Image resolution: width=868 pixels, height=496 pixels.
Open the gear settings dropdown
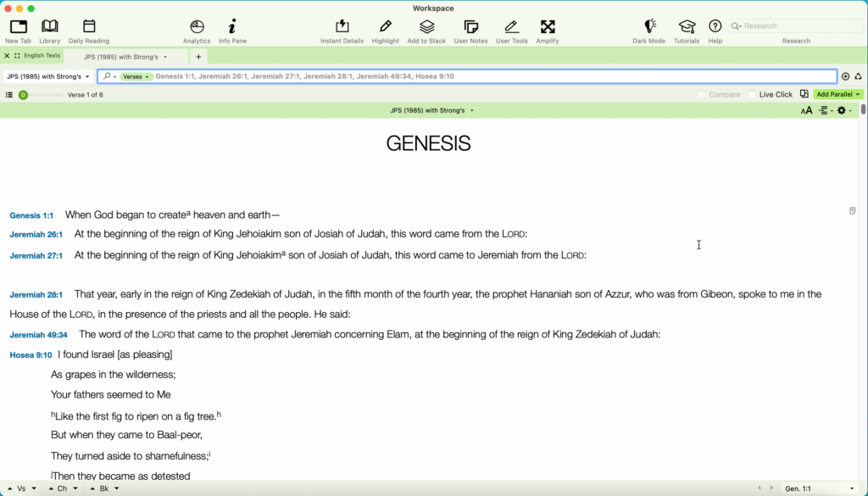coord(844,111)
